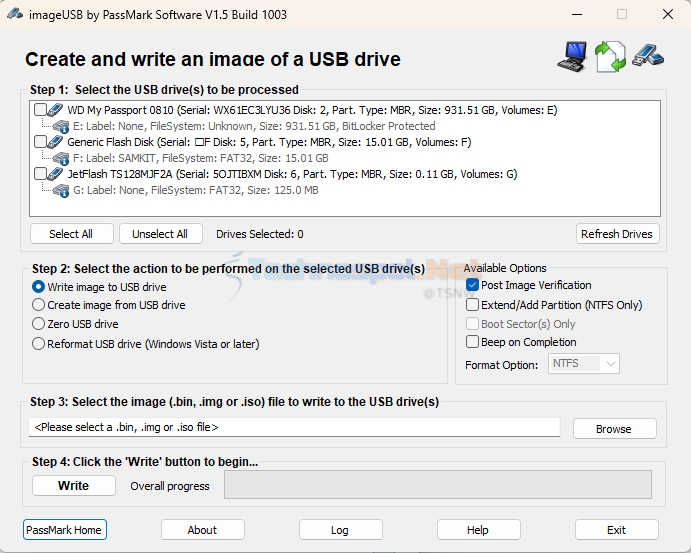Check the Generic Flash Disk drive
The image size is (691, 553).
pos(40,142)
